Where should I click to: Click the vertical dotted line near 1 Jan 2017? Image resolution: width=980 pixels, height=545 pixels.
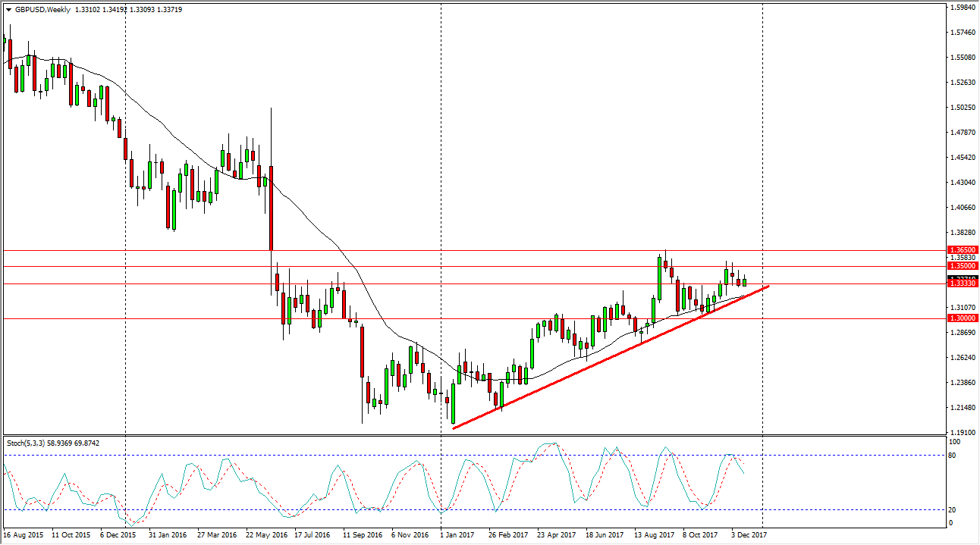(x=441, y=227)
